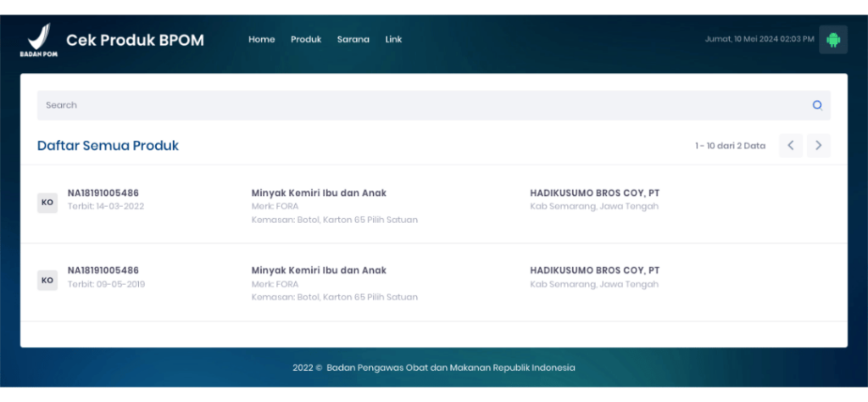Click the Badan POM logo

click(36, 40)
